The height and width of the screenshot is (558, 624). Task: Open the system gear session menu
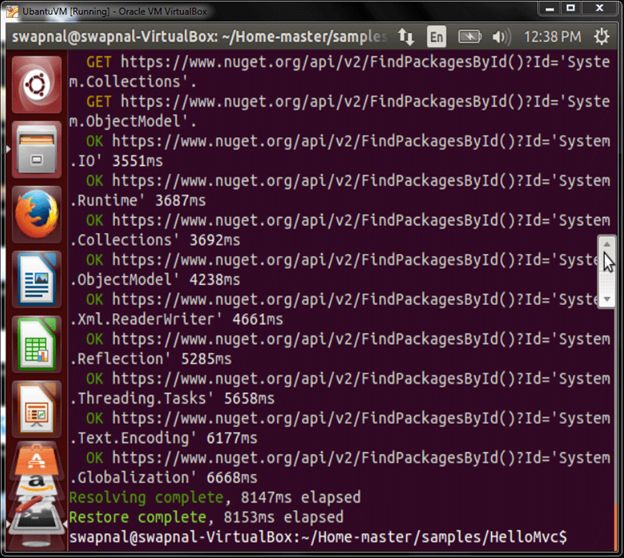click(601, 37)
